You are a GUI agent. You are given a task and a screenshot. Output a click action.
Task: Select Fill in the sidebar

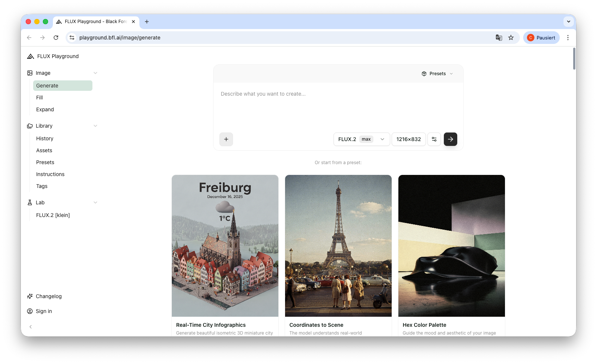coord(40,98)
